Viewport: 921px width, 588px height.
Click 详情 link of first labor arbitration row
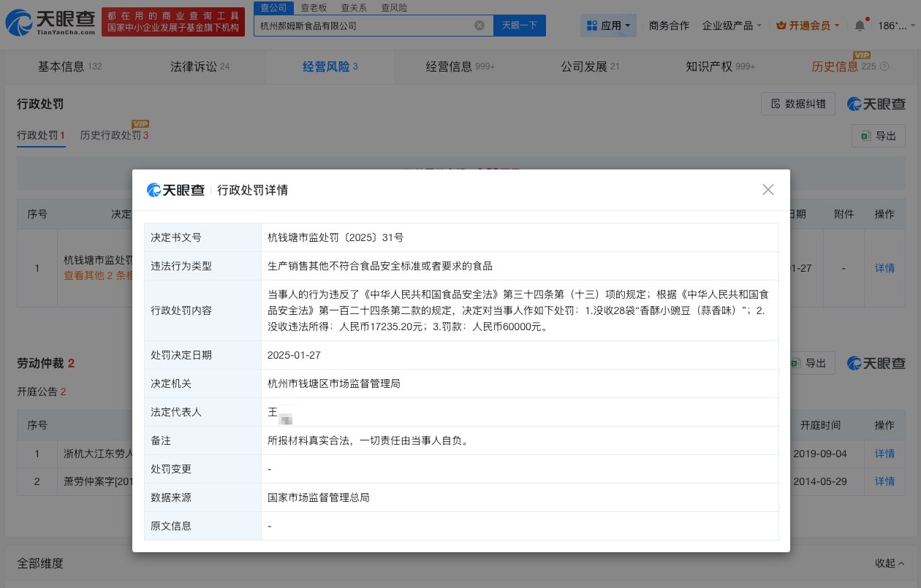(x=884, y=454)
